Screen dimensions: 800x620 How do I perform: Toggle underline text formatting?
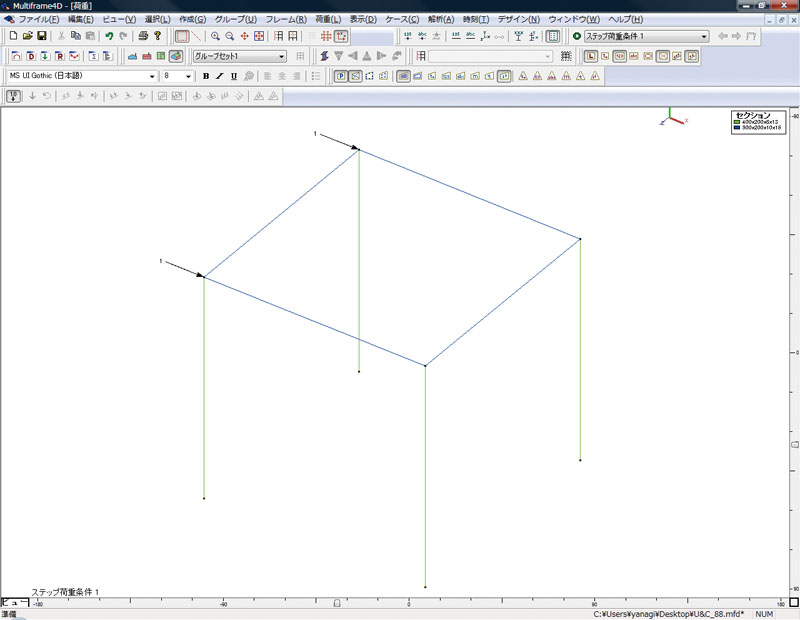[234, 76]
